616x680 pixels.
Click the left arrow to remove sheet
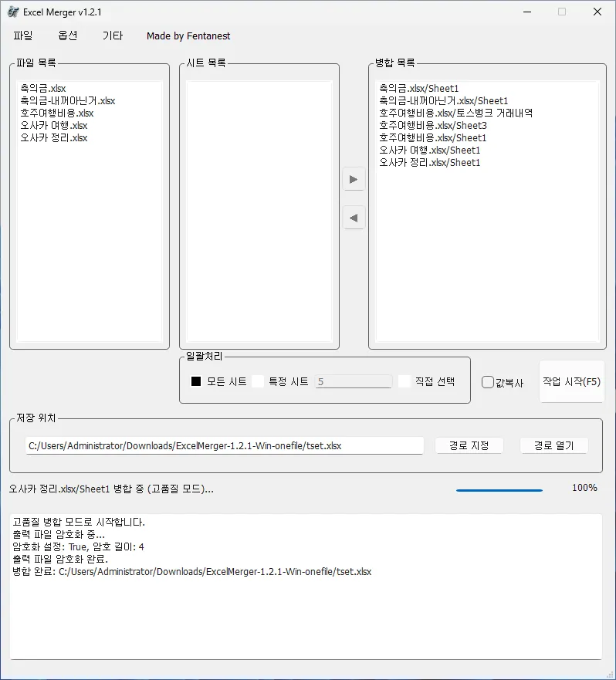click(x=354, y=218)
